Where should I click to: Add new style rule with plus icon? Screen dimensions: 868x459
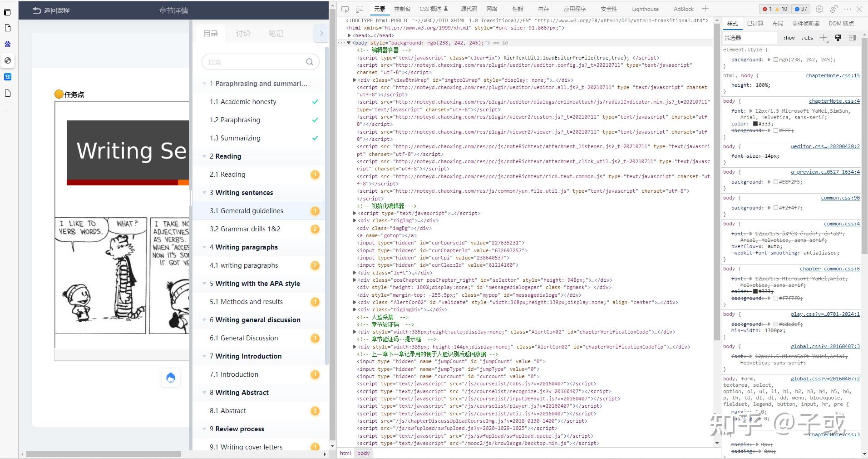(x=824, y=38)
